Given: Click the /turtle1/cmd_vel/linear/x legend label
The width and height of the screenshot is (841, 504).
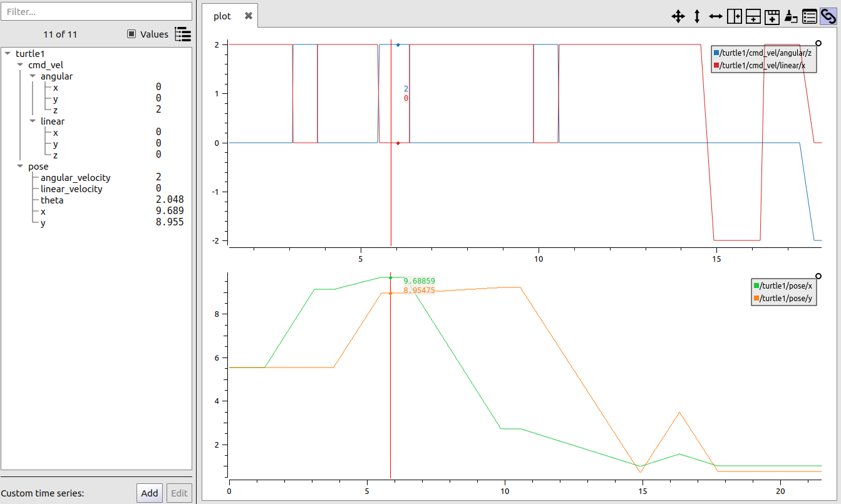Looking at the screenshot, I should [763, 65].
